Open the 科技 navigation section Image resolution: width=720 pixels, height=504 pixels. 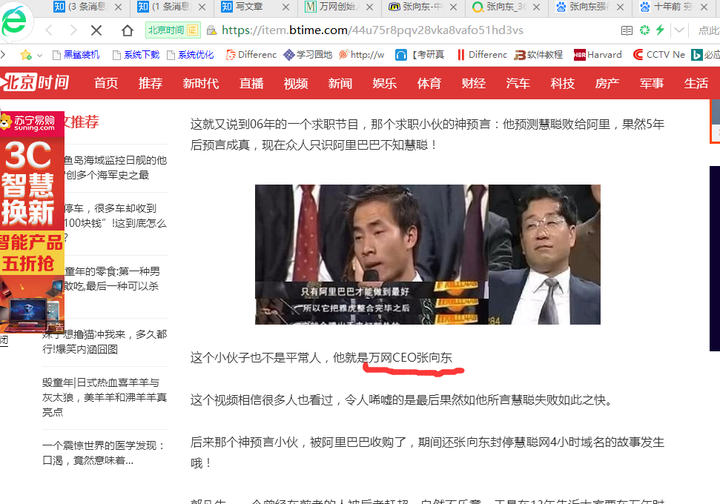(x=562, y=83)
